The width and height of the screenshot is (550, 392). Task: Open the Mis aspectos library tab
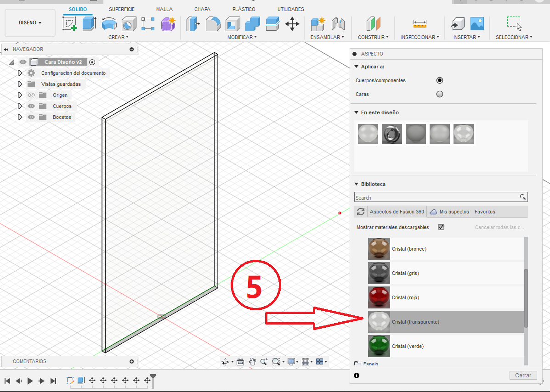[449, 212]
